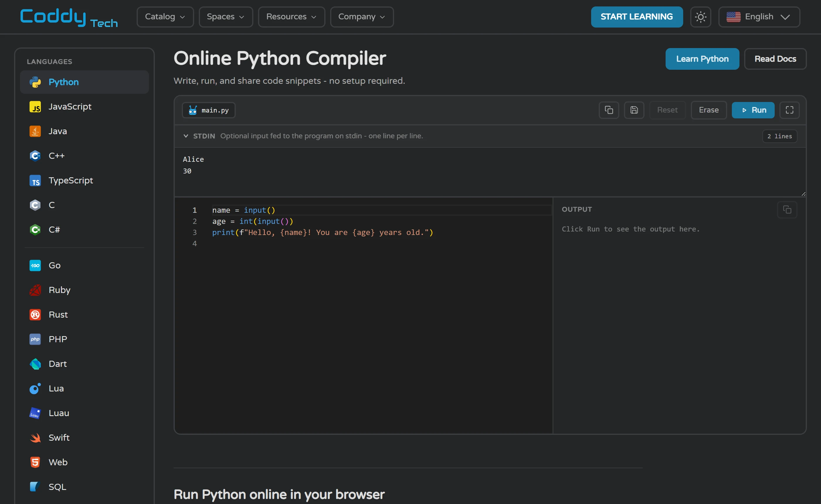Place cursor on code line 3
Viewport: 821px width, 504px height.
click(x=322, y=232)
